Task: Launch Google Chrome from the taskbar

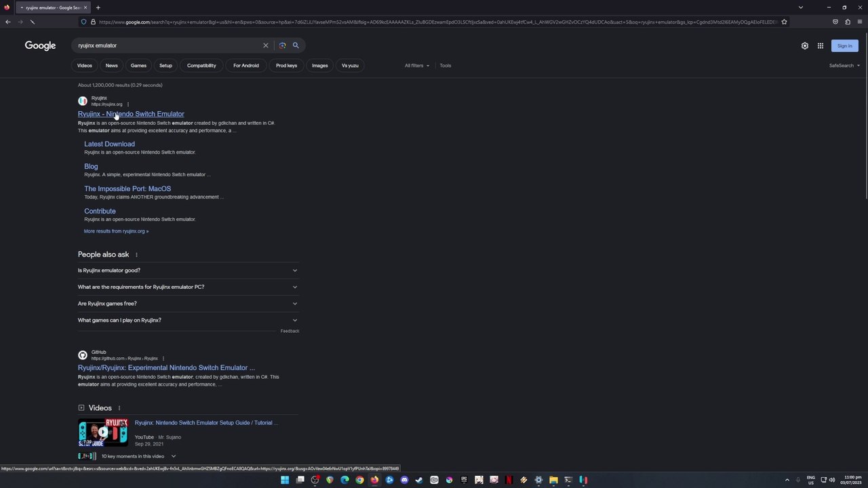Action: tap(359, 480)
